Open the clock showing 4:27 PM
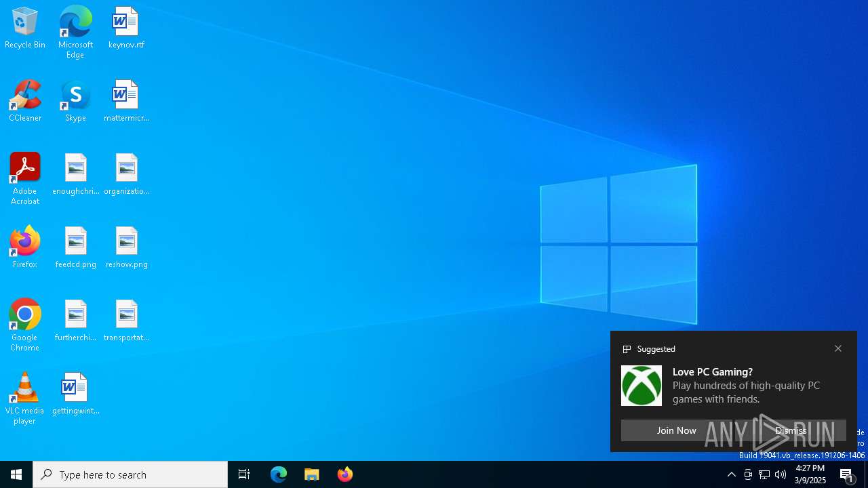Screen dimensions: 868x488 810,474
